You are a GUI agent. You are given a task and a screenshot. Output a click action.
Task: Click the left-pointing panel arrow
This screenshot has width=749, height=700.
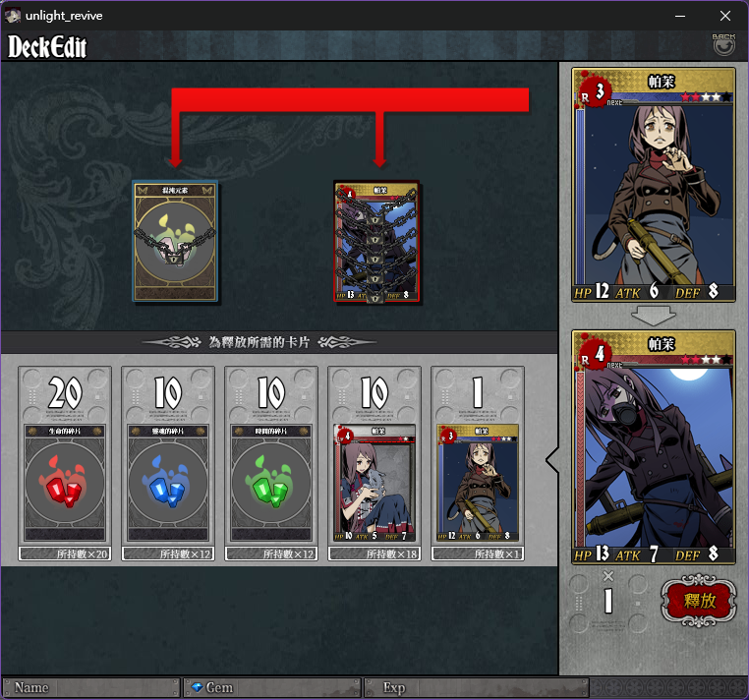[x=552, y=460]
